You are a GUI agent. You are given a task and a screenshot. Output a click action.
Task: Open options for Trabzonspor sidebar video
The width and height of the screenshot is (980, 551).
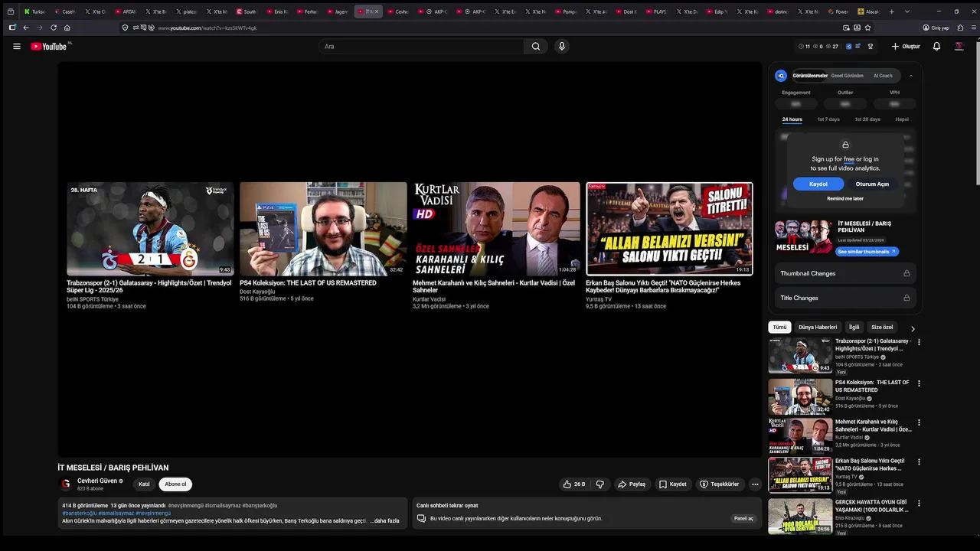[919, 342]
